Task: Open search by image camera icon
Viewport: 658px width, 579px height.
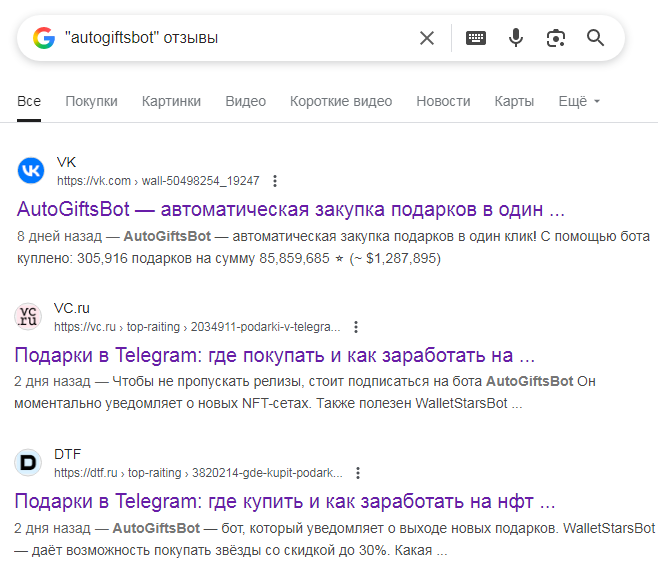Action: click(x=556, y=38)
